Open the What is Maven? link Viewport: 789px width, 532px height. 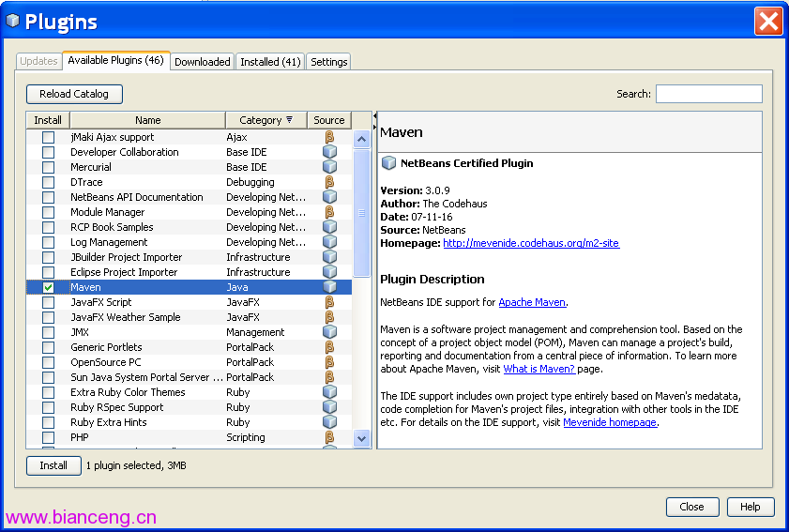539,369
